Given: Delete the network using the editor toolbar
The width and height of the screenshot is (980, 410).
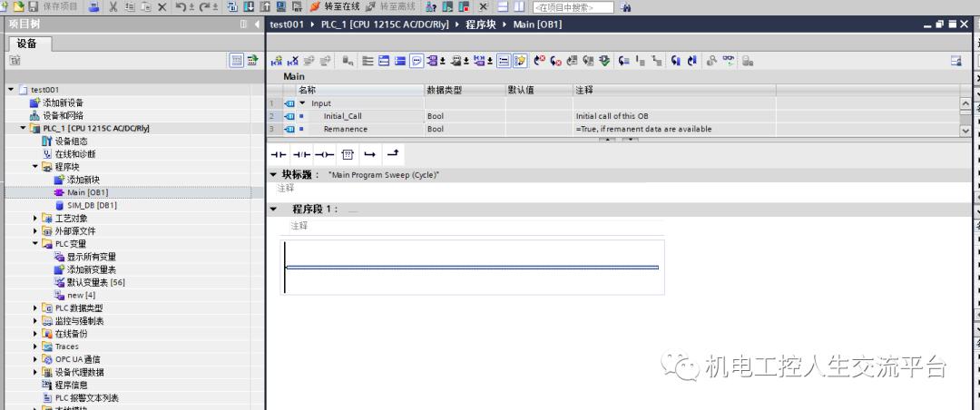Looking at the screenshot, I should (x=292, y=61).
